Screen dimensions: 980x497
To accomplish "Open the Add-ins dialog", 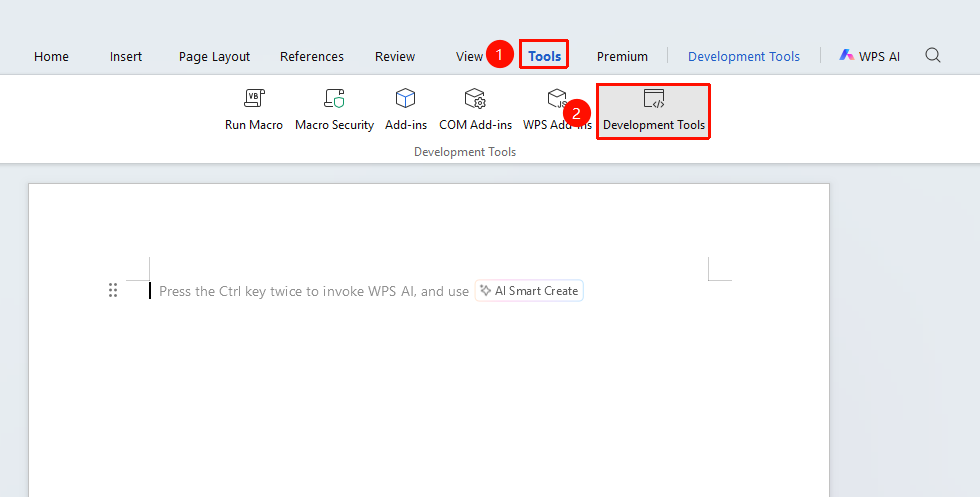I will (x=406, y=110).
